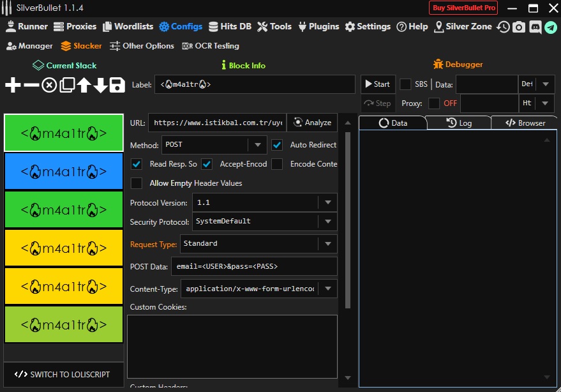Expand the Security Protocol dropdown
The height and width of the screenshot is (392, 561).
tap(327, 222)
